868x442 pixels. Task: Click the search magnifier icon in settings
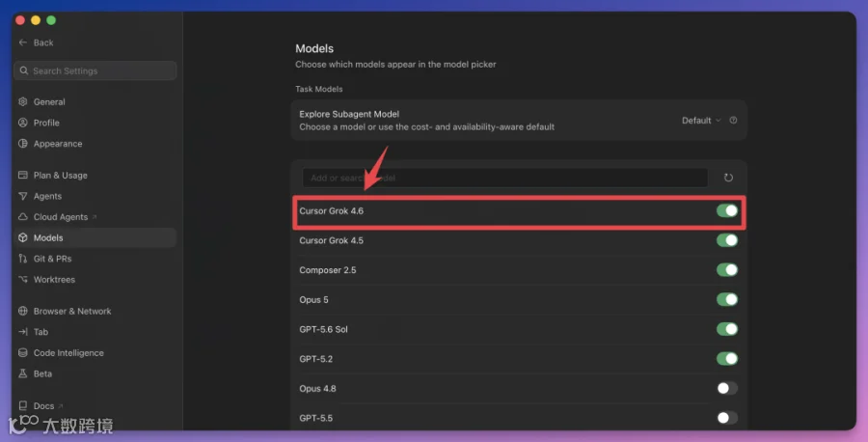tap(24, 70)
